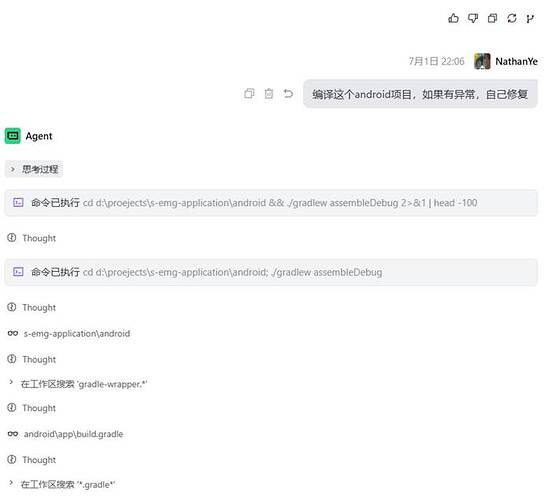Click terminal icon of second gradlew command
Image resolution: width=545 pixels, height=500 pixels.
pyautogui.click(x=18, y=272)
